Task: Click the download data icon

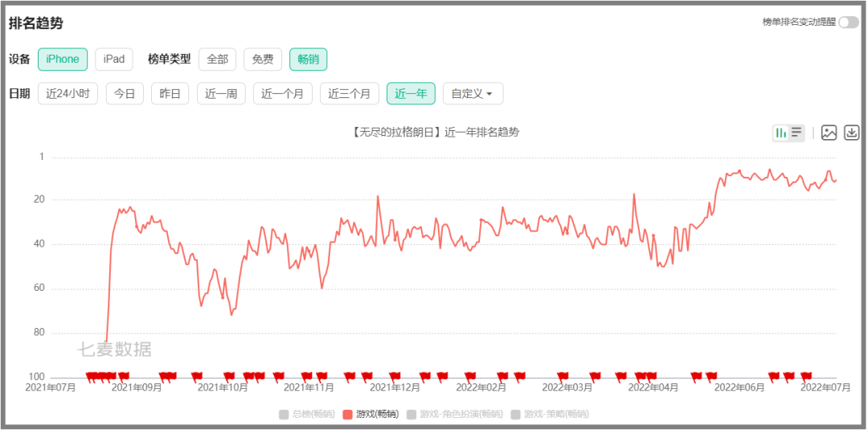Action: tap(852, 133)
